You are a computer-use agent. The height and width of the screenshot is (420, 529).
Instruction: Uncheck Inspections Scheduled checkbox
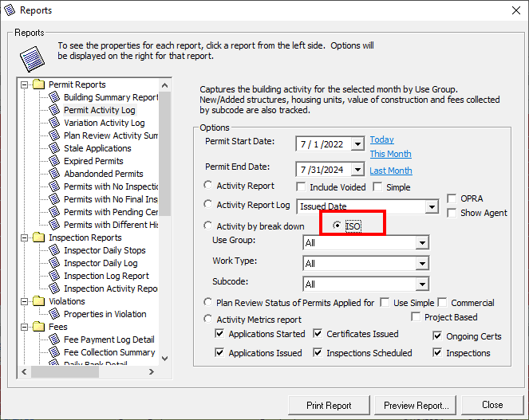[318, 352]
